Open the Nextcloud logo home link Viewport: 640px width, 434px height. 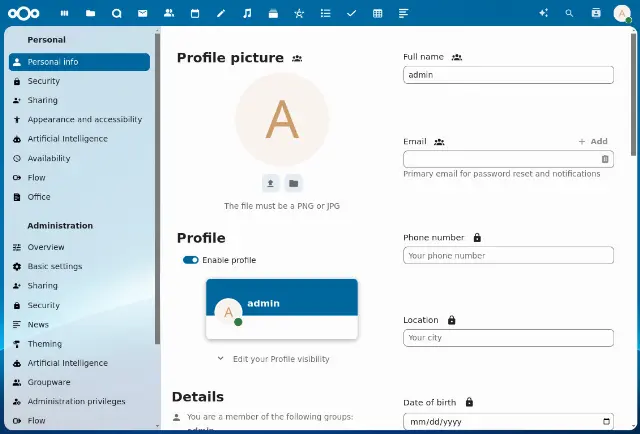[24, 13]
